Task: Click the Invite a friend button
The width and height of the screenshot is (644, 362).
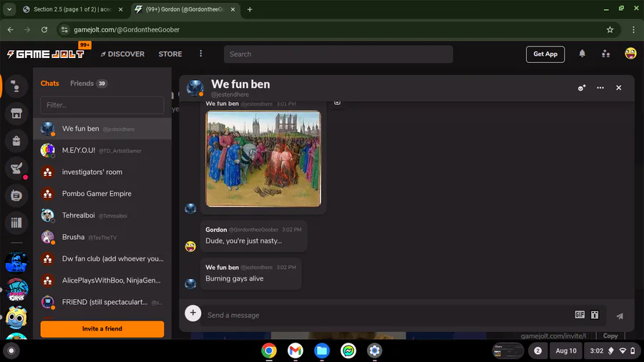Action: pos(102,329)
